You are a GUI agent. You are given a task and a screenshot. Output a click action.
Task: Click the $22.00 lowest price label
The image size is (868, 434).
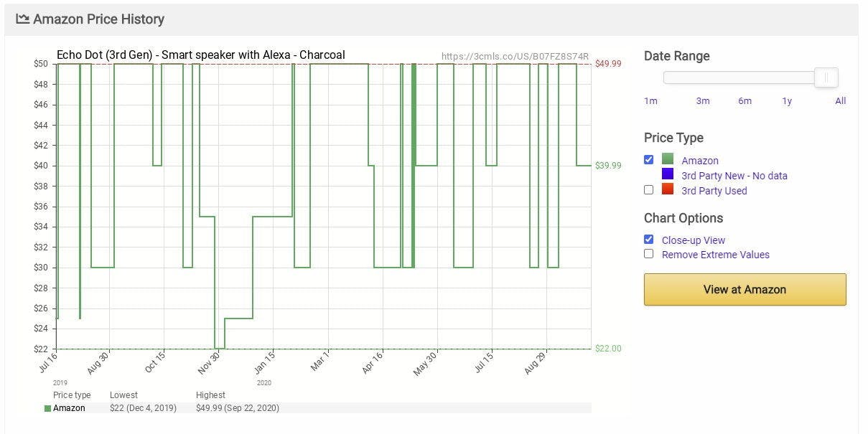[x=608, y=349]
